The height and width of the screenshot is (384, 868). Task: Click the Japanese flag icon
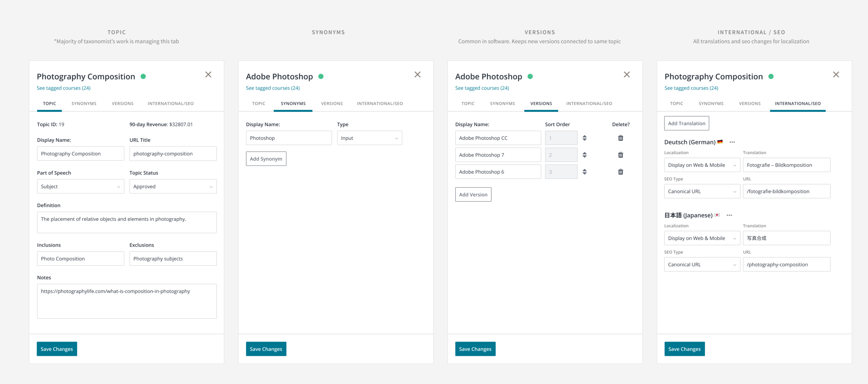717,215
